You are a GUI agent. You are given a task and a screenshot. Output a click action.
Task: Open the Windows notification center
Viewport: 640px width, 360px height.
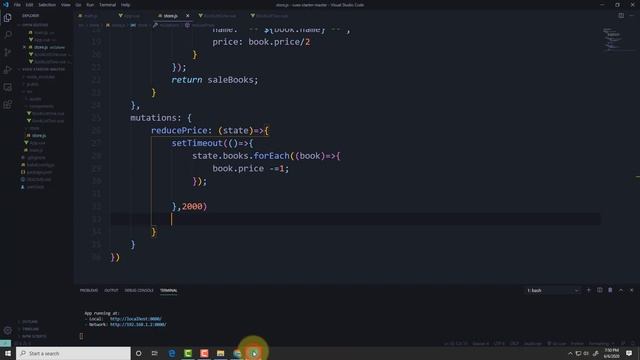pyautogui.click(x=629, y=353)
